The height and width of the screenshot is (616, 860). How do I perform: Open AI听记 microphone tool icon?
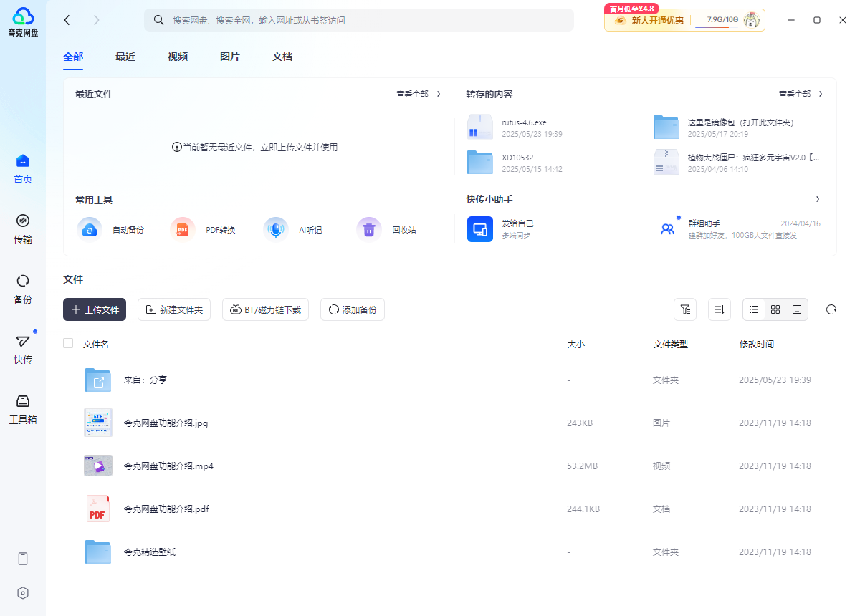point(276,230)
